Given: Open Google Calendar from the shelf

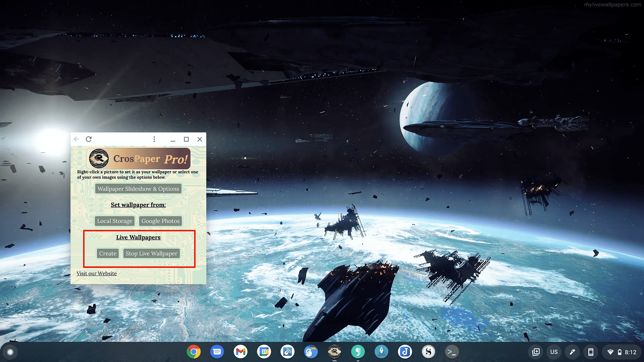Looking at the screenshot, I should (264, 351).
